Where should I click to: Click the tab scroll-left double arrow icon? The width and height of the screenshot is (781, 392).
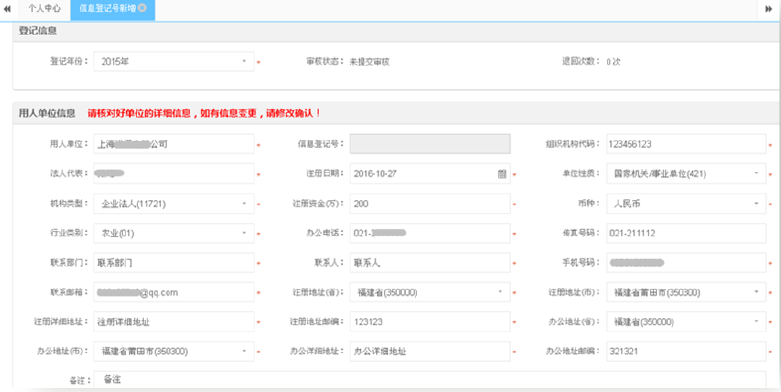[7, 9]
